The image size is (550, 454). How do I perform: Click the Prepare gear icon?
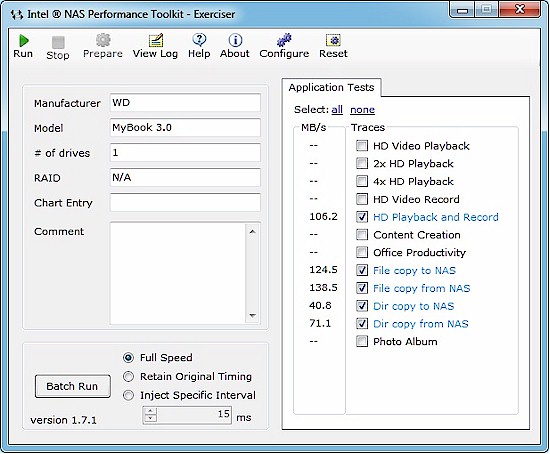pos(103,40)
